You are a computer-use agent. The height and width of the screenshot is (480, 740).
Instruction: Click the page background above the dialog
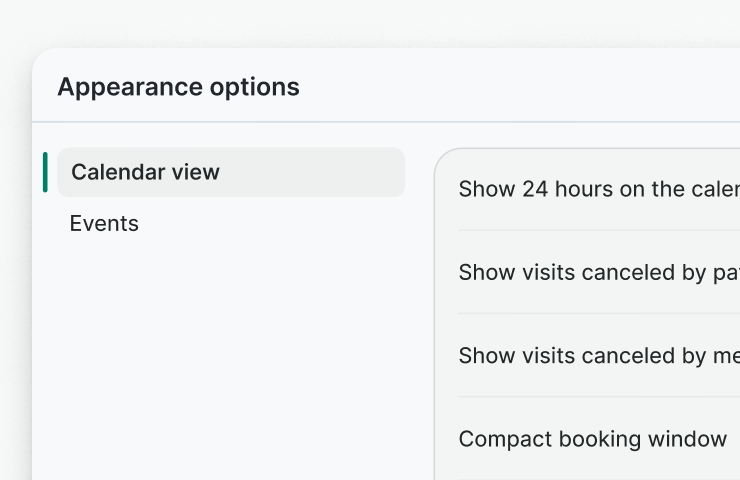370,22
